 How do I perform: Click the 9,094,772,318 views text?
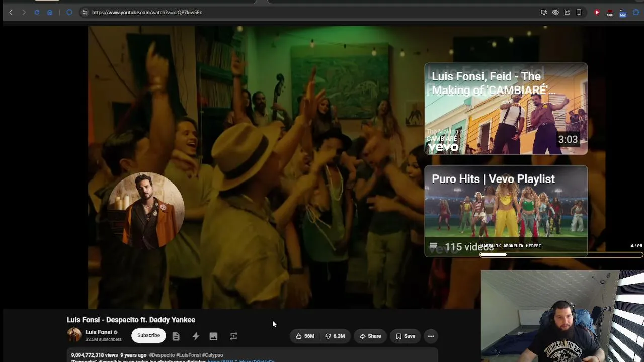tap(95, 355)
